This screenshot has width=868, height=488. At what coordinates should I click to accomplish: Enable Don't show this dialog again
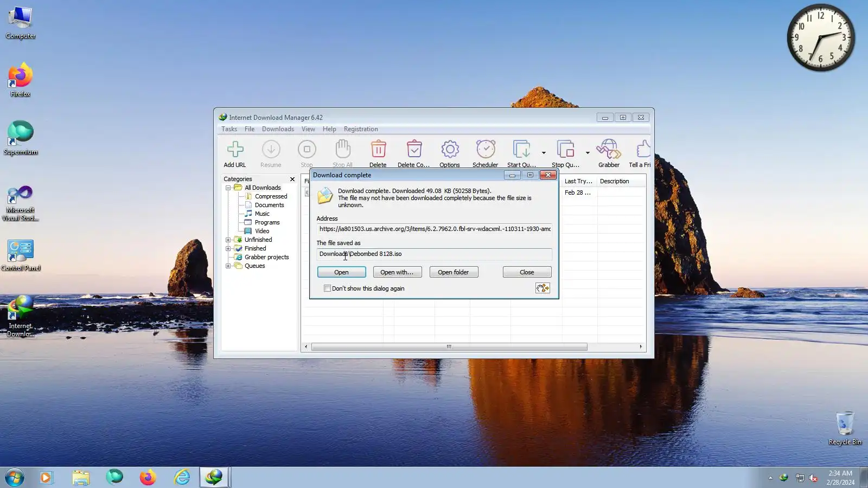[327, 288]
